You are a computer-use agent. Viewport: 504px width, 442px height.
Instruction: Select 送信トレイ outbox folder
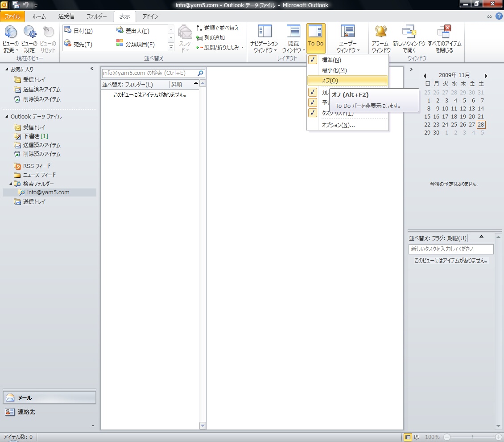pyautogui.click(x=30, y=201)
